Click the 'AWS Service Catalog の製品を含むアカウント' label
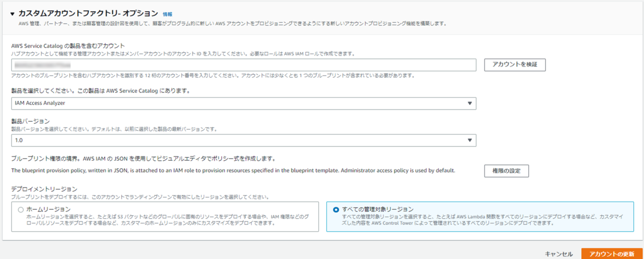644x259 pixels. [x=68, y=46]
